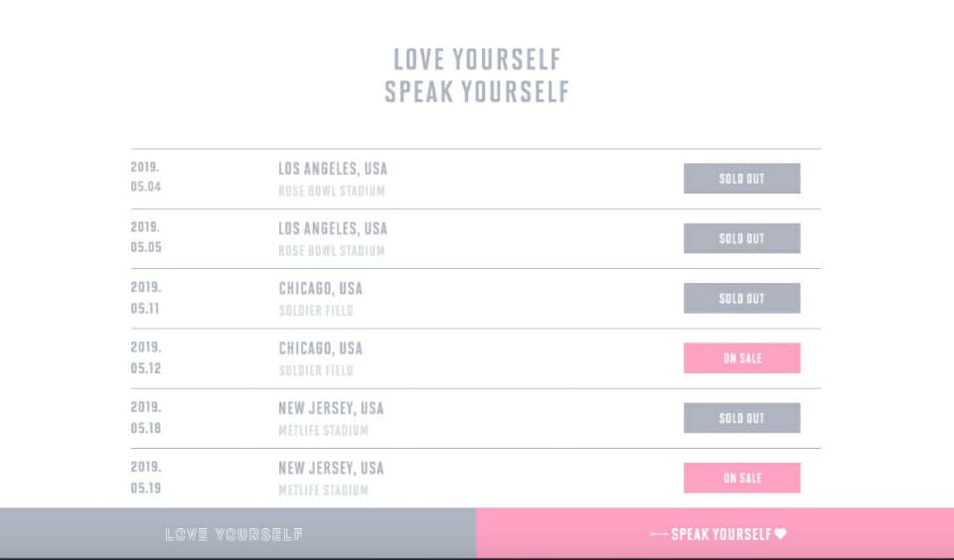Select the first Los Angeles, USA city name
This screenshot has width=954, height=560.
click(x=333, y=169)
